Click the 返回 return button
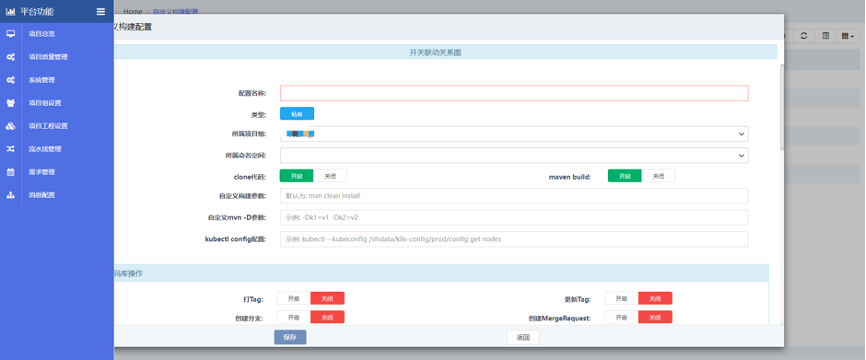 pos(523,337)
